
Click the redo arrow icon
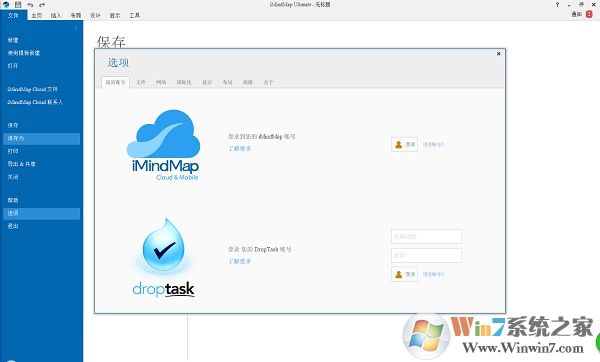[x=42, y=5]
